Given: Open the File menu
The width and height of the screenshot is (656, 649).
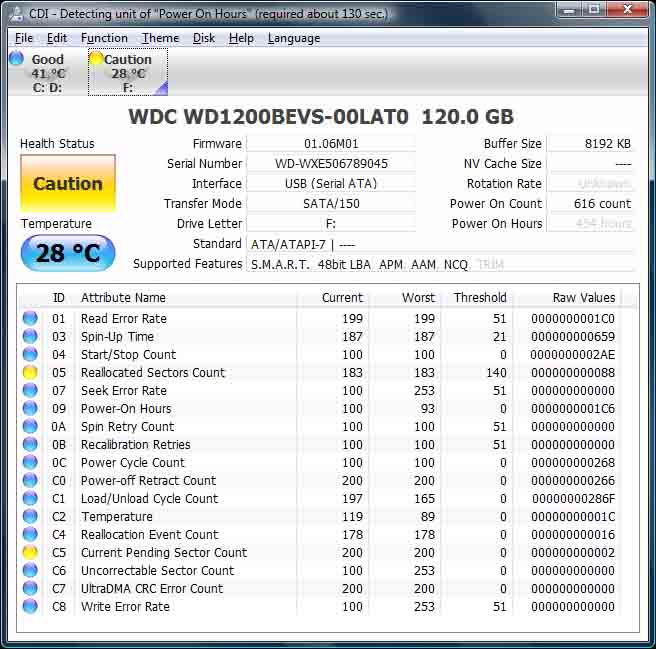Looking at the screenshot, I should (x=24, y=38).
